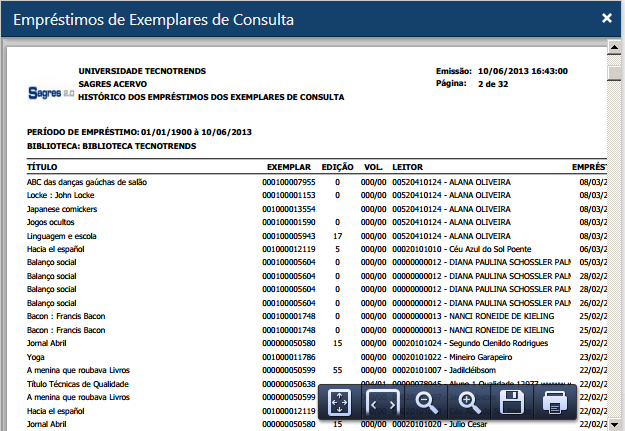
Task: Click 'Linguagem e escola' entry
Action: tap(65, 235)
